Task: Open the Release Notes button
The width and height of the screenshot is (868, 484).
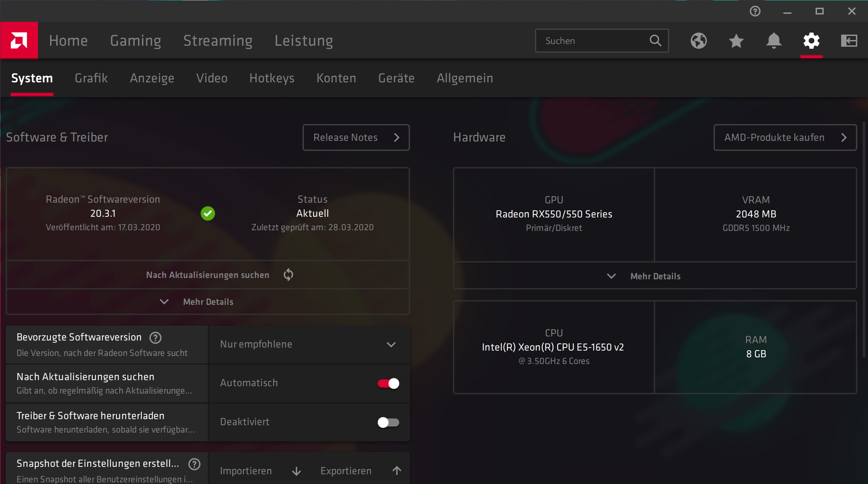Action: point(356,137)
